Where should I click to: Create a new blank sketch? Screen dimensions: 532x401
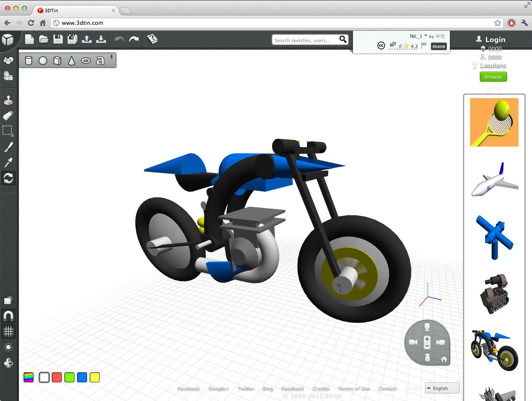click(29, 39)
